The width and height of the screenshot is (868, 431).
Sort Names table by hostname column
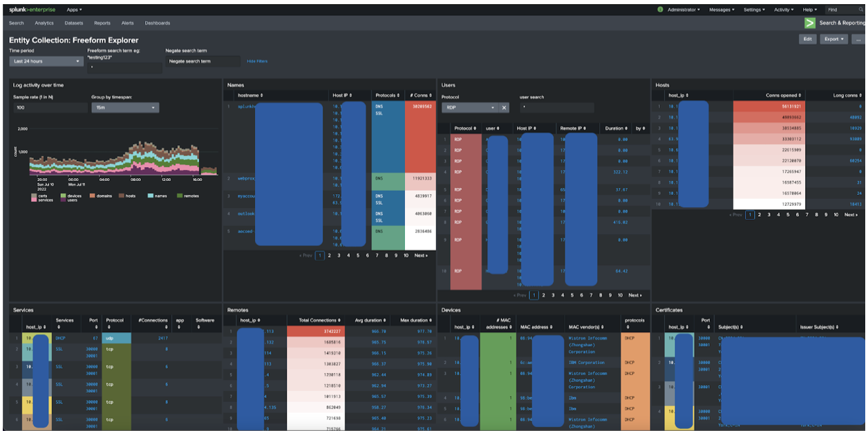[250, 95]
